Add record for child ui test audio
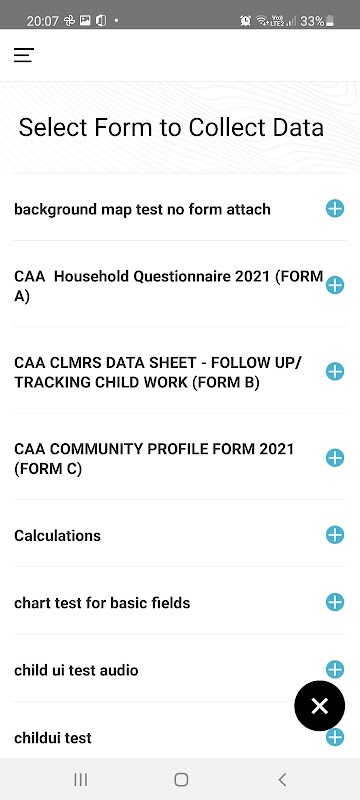The image size is (360, 800). [x=335, y=669]
